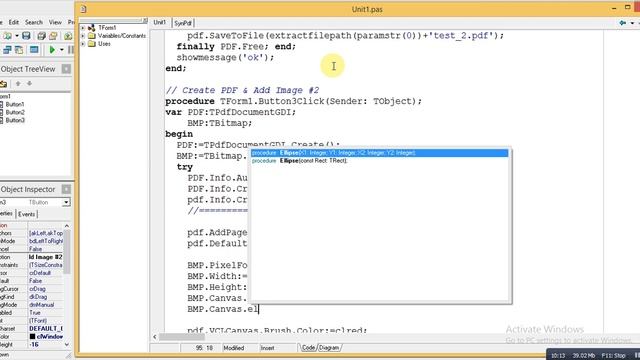640x360 pixels.
Task: Switch to the Unit1 editor tab
Action: [x=160, y=22]
